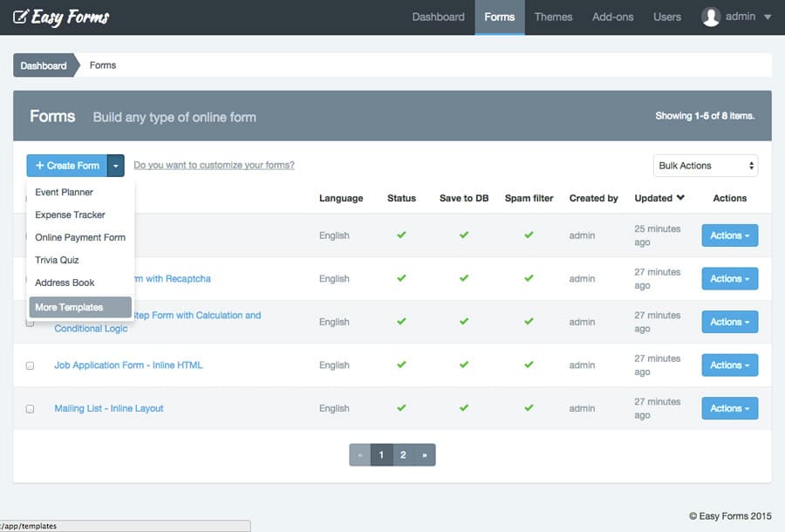Click the Updated column sort arrow
This screenshot has height=532, width=785.
(680, 198)
